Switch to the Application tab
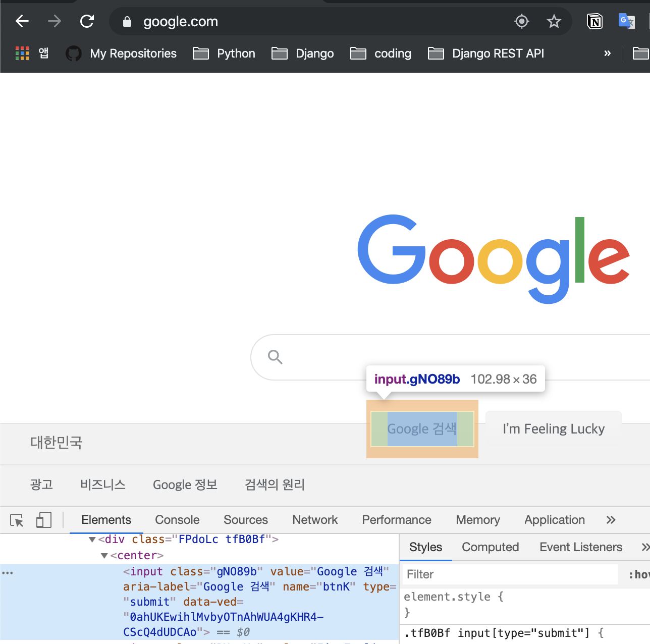 pyautogui.click(x=555, y=520)
